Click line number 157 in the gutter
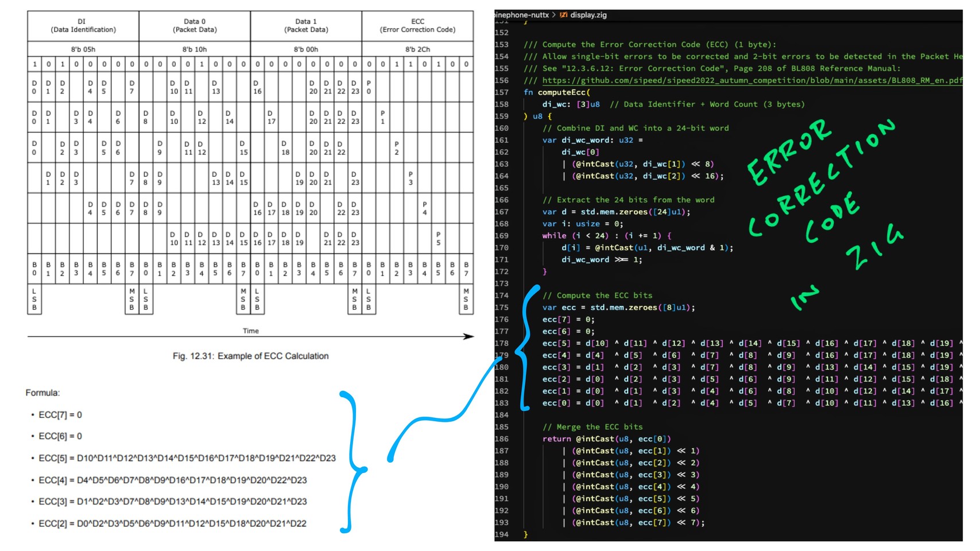 point(502,92)
